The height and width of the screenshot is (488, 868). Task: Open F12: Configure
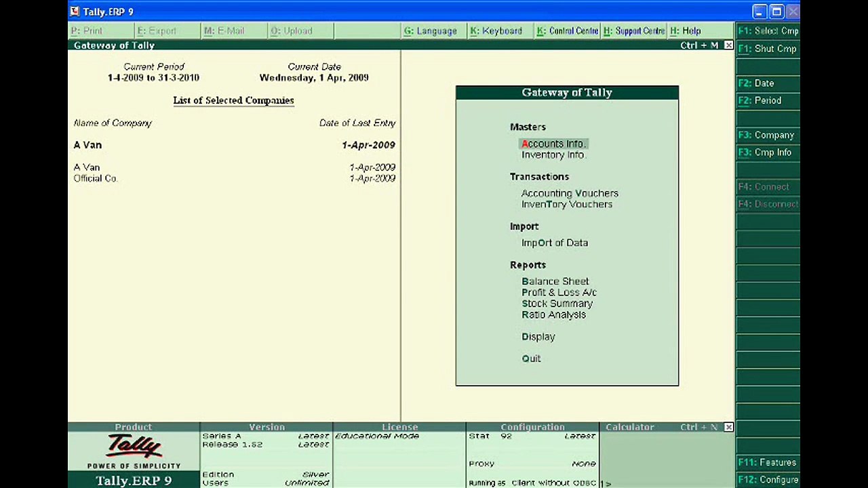tap(768, 480)
